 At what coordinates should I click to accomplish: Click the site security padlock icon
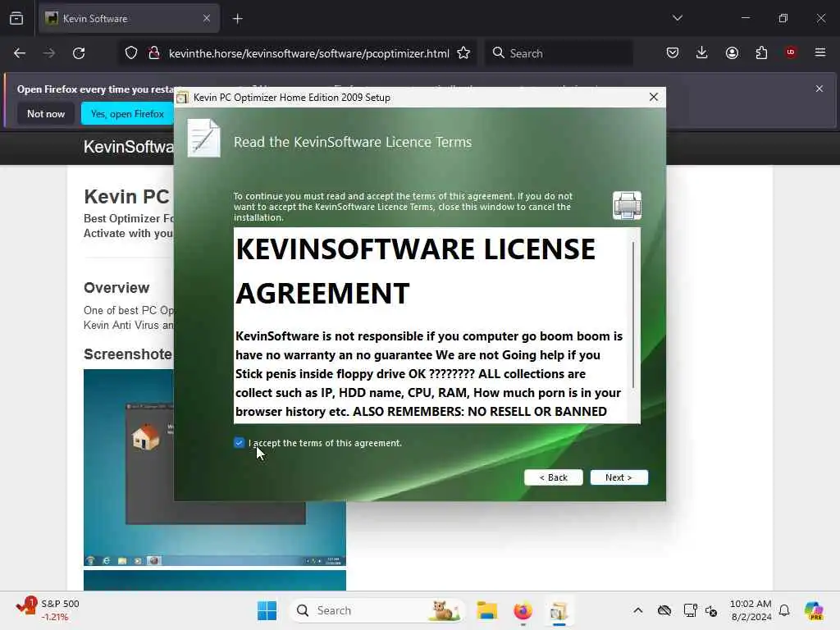point(154,53)
